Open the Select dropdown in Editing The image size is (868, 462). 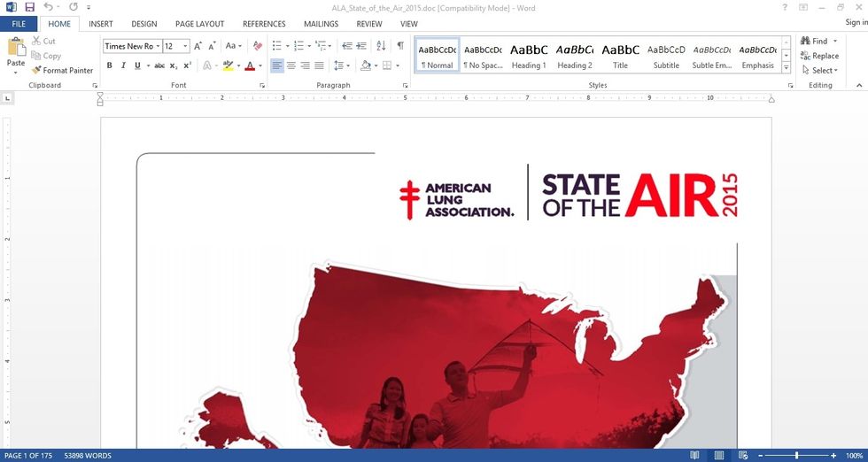tap(820, 70)
